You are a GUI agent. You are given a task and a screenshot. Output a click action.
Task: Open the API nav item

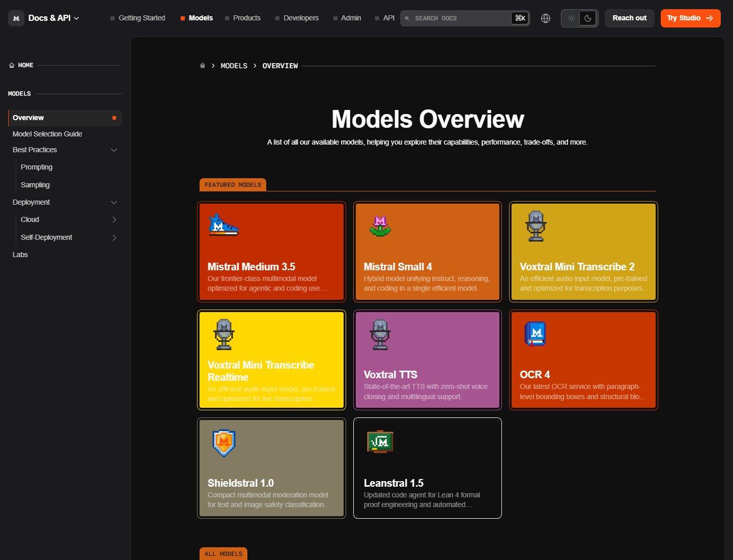coord(385,18)
